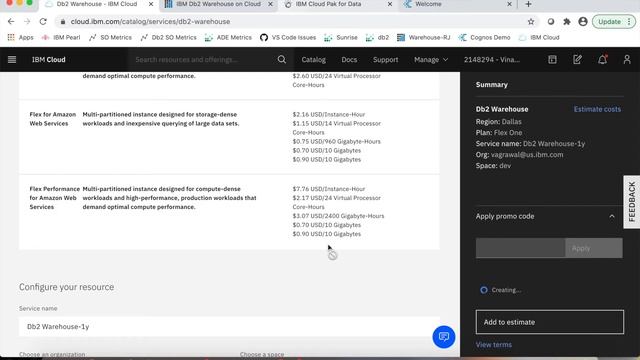
Task: Open the Sunrise bookmark
Action: coord(341,38)
